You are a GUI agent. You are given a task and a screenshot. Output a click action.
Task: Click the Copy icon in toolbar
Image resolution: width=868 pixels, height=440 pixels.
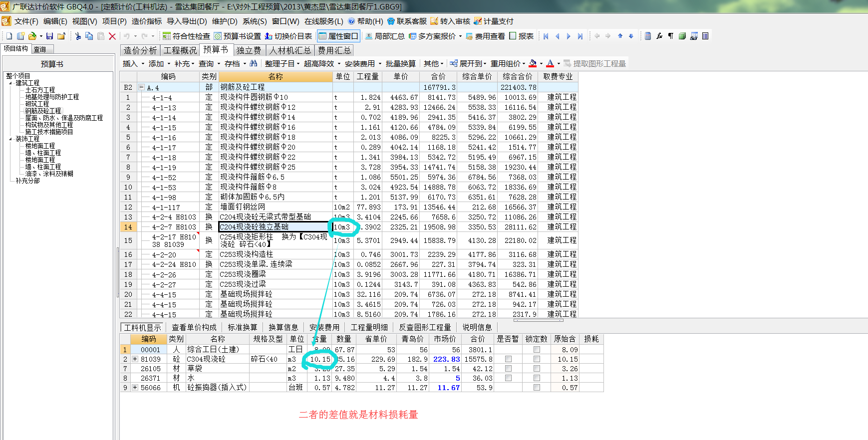(89, 36)
